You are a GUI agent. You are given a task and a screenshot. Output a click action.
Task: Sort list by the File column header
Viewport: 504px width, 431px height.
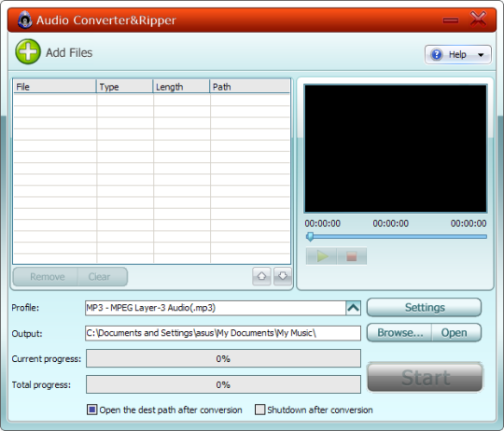click(55, 87)
